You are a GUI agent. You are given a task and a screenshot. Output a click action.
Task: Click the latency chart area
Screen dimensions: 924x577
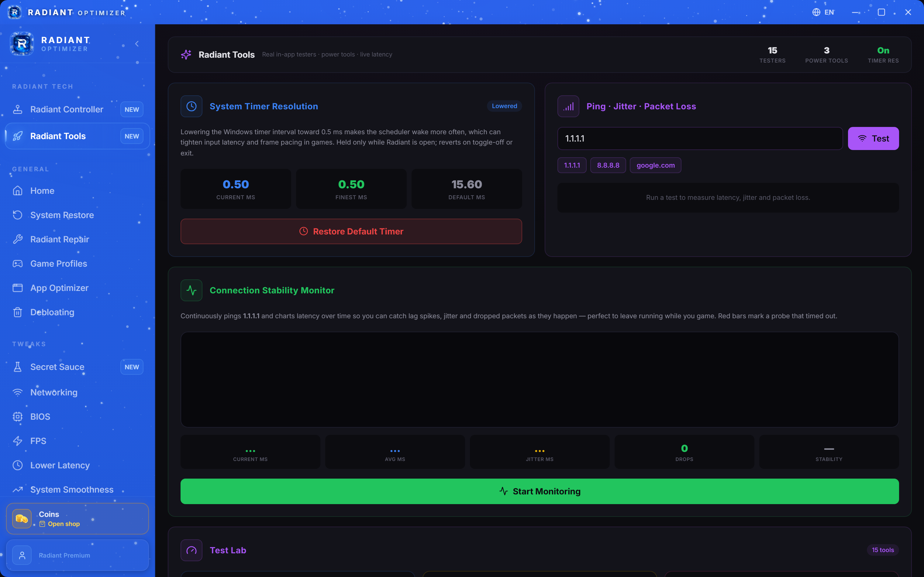pos(540,380)
